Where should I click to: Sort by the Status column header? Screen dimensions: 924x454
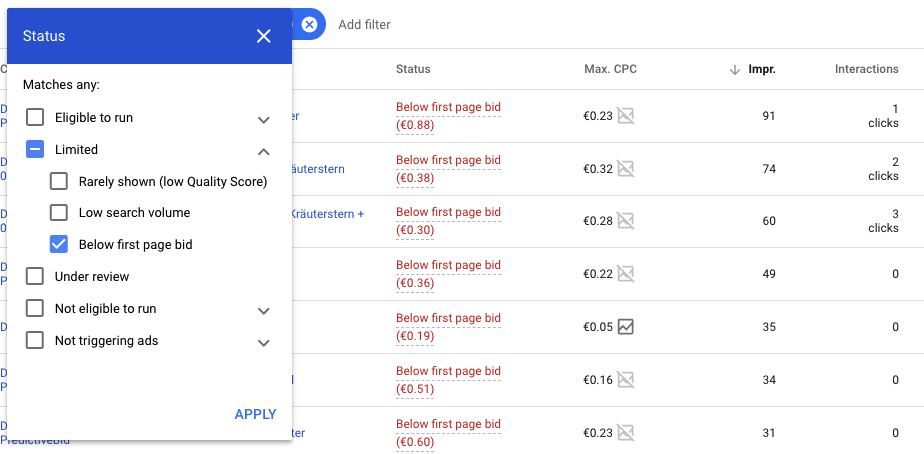(x=413, y=69)
